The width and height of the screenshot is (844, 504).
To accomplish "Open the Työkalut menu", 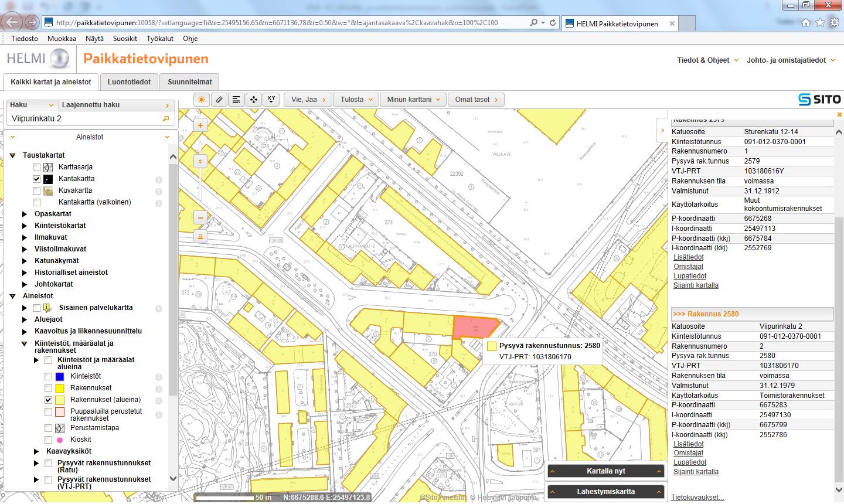I will click(x=160, y=39).
